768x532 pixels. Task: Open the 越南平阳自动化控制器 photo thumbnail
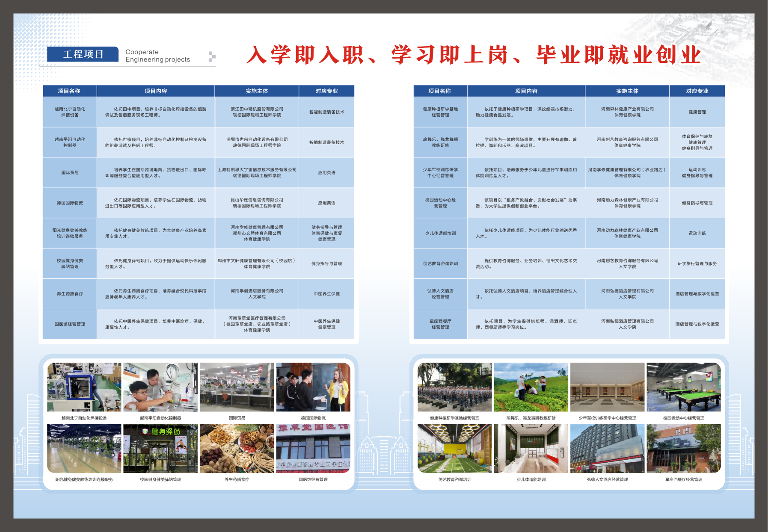pyautogui.click(x=160, y=387)
